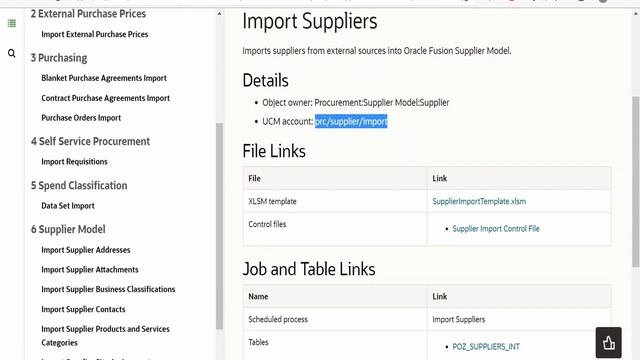
Task: Select the 2 External Purchase Prices heading
Action: click(x=88, y=13)
